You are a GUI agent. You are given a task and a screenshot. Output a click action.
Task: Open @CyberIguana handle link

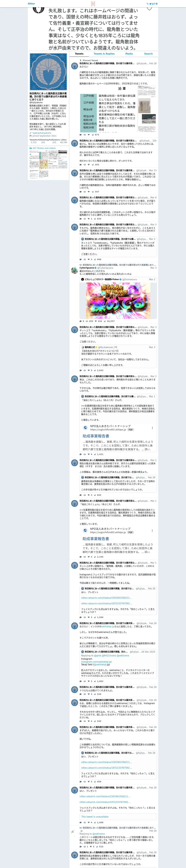coord(105,268)
